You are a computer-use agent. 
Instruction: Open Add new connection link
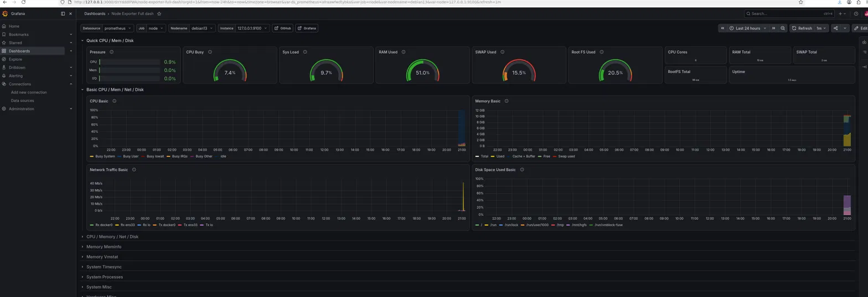(x=29, y=92)
